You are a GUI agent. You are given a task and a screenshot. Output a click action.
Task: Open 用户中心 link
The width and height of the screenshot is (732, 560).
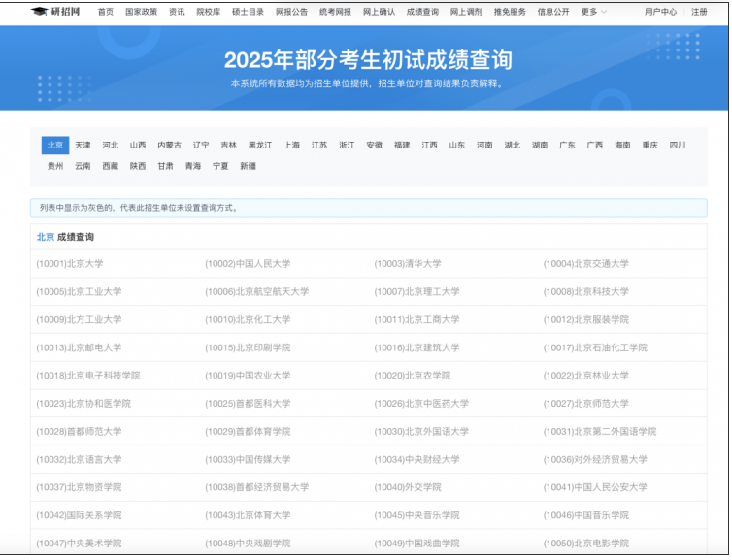point(660,12)
